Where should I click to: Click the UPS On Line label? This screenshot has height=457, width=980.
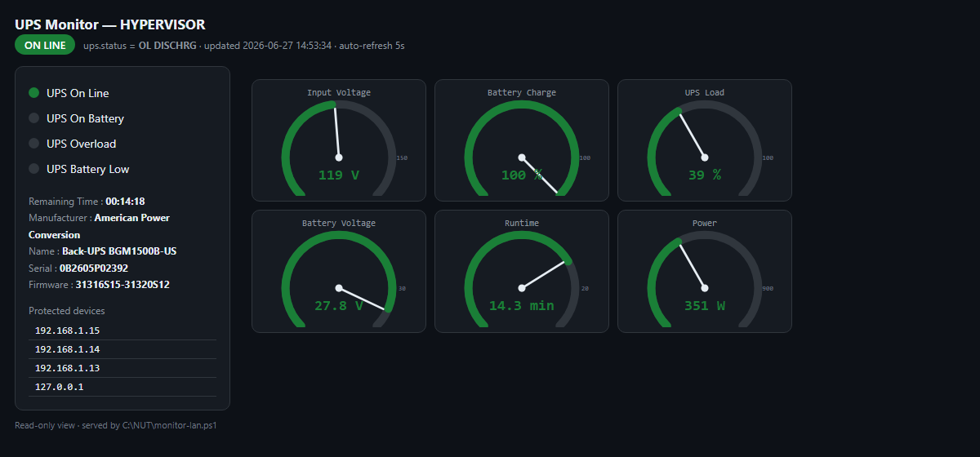(x=78, y=93)
